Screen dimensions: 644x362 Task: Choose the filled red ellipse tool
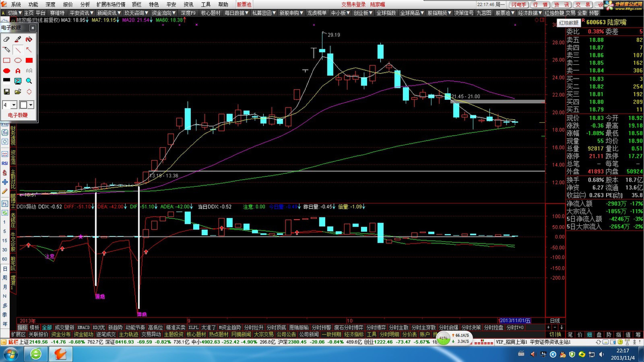pos(6,71)
